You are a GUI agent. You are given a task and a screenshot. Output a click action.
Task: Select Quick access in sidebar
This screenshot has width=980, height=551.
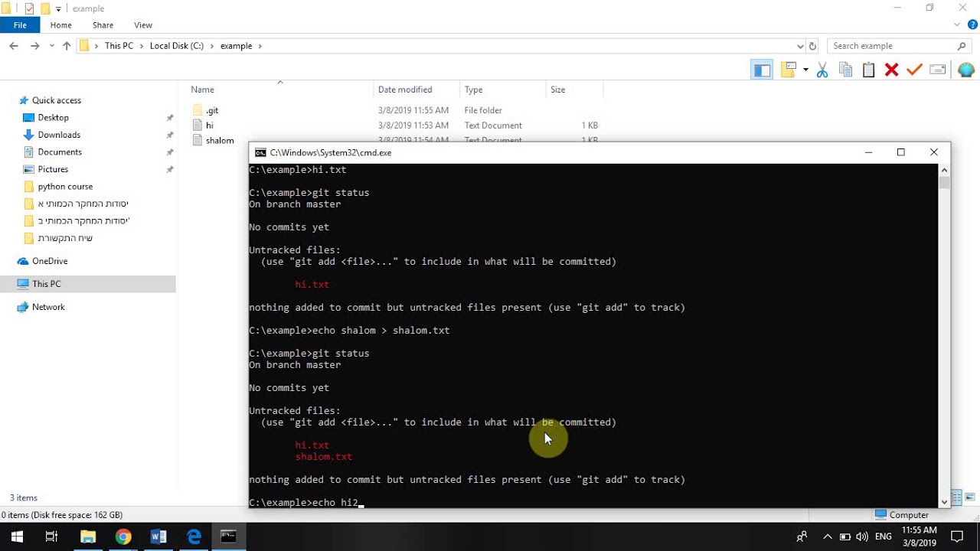point(56,100)
